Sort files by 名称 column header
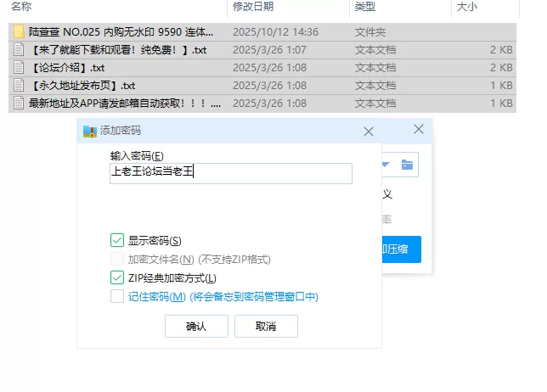The width and height of the screenshot is (547, 392). click(22, 7)
